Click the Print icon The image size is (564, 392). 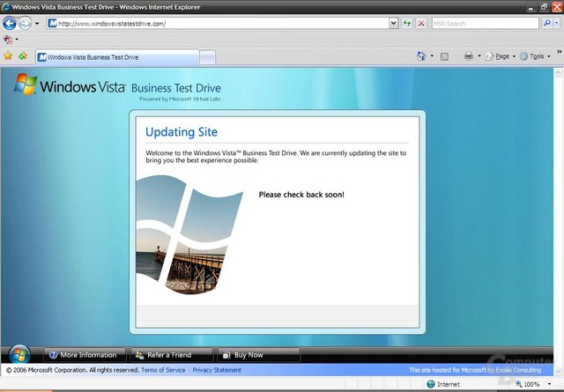point(468,56)
